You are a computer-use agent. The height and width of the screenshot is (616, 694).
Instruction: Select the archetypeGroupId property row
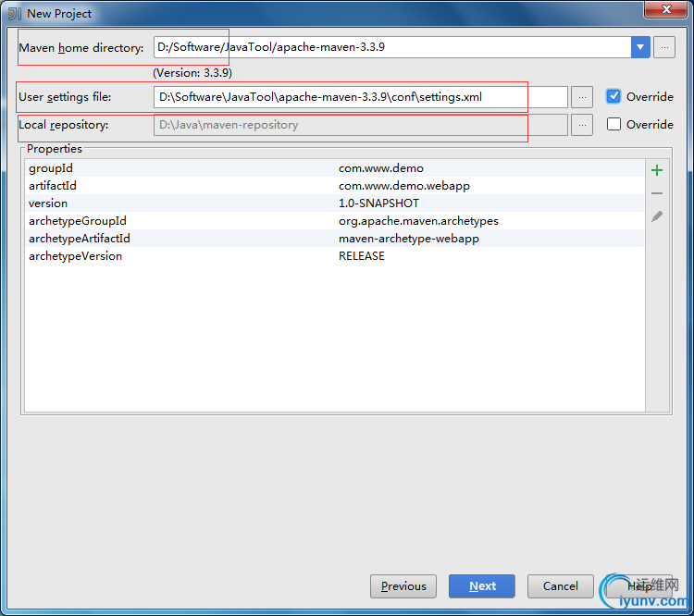click(x=335, y=221)
